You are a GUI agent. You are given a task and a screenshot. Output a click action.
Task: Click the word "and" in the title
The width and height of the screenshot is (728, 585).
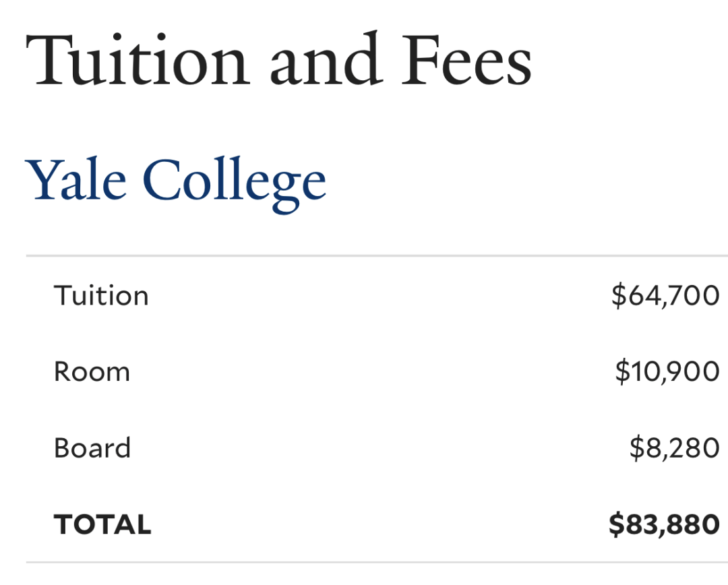[326, 59]
